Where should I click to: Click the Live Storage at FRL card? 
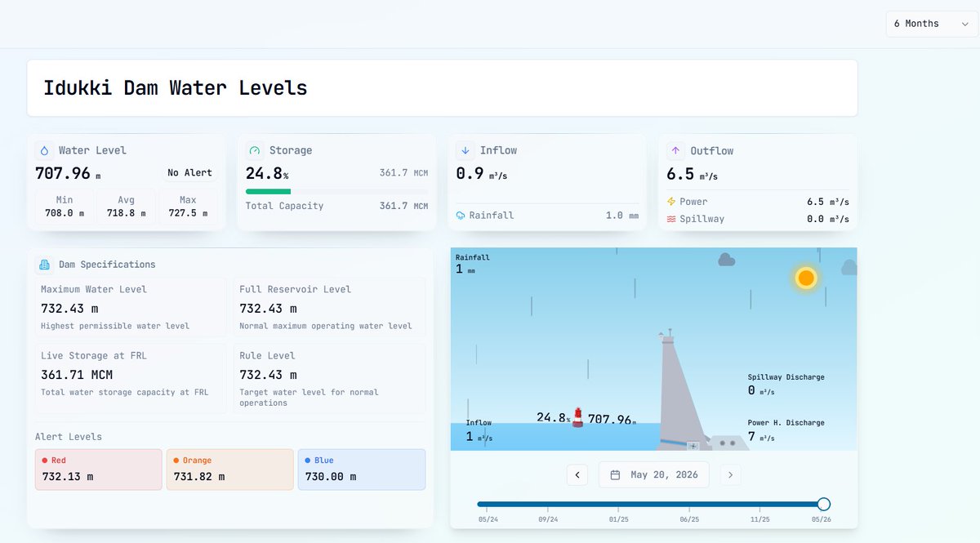131,379
